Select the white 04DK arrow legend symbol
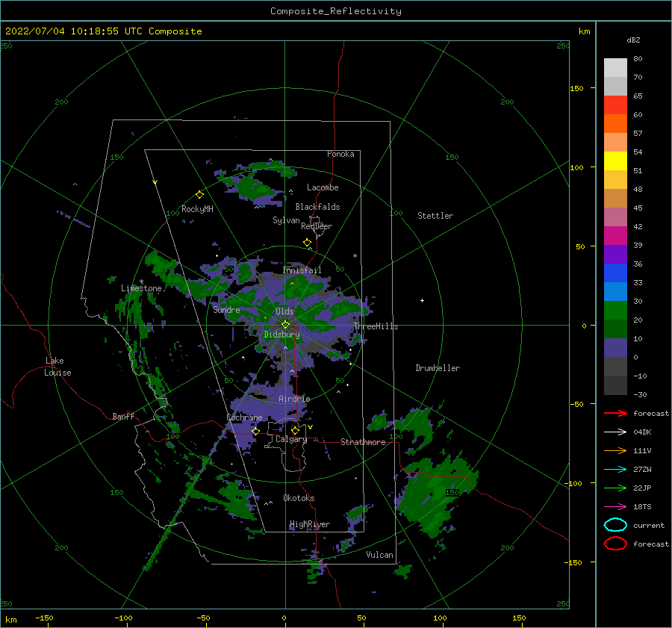The height and width of the screenshot is (628, 672). point(615,432)
